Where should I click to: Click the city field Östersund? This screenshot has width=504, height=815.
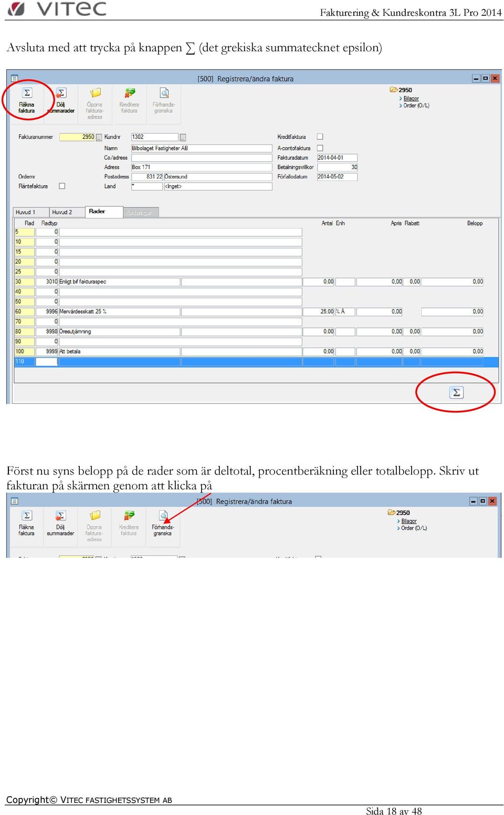pos(218,177)
